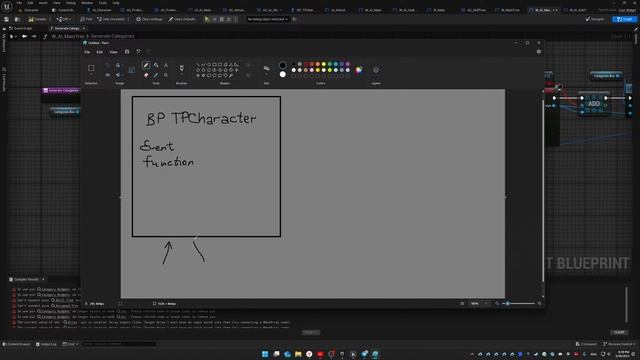Open Class Defaults in Unreal

click(182, 19)
